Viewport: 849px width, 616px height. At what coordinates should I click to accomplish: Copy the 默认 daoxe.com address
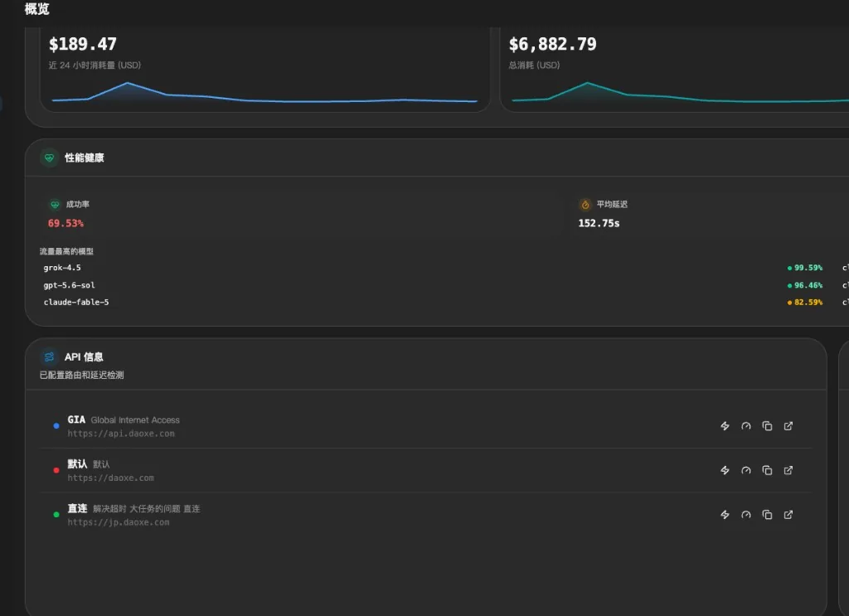tap(767, 470)
